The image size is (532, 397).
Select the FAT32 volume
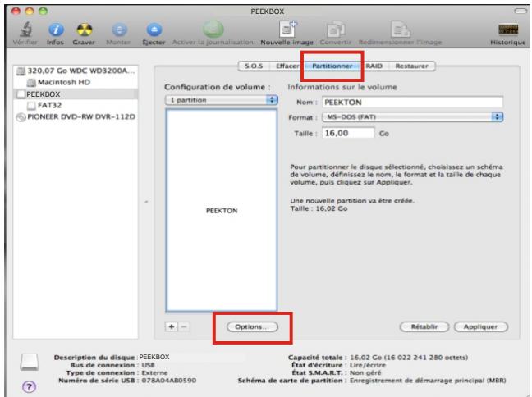[45, 106]
